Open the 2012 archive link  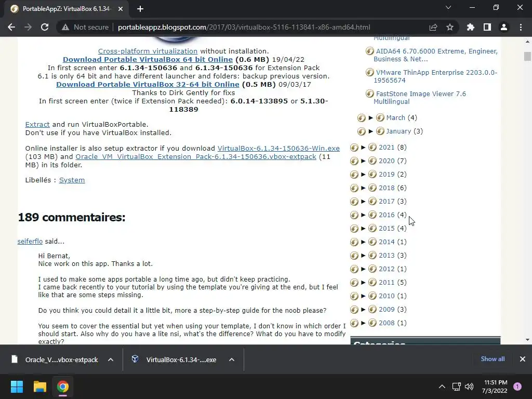pyautogui.click(x=387, y=269)
